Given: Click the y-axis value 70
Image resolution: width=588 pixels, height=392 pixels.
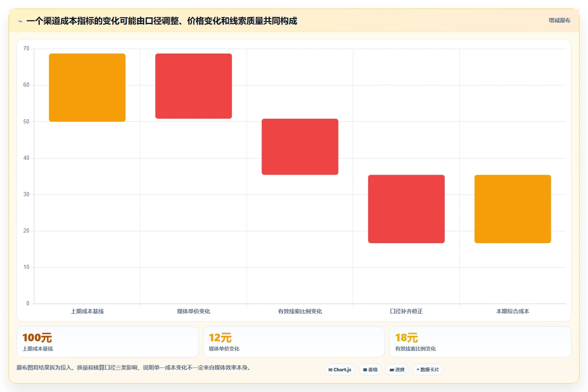Looking at the screenshot, I should 26,49.
